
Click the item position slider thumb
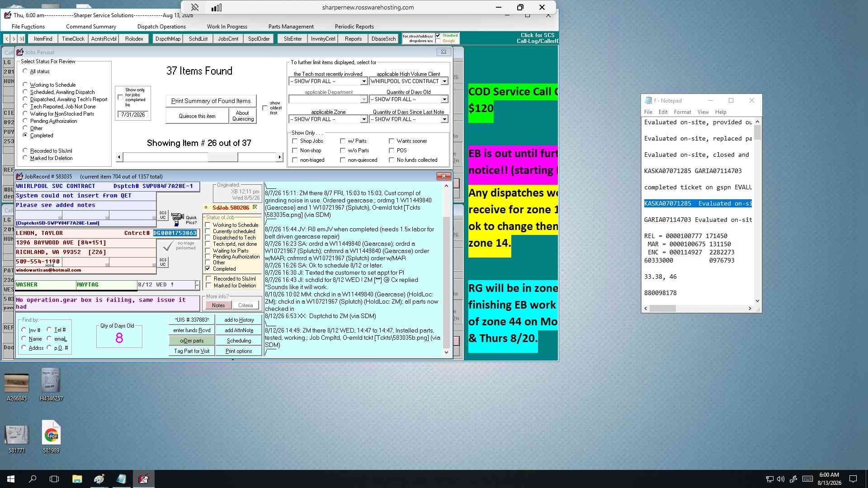pyautogui.click(x=222, y=157)
